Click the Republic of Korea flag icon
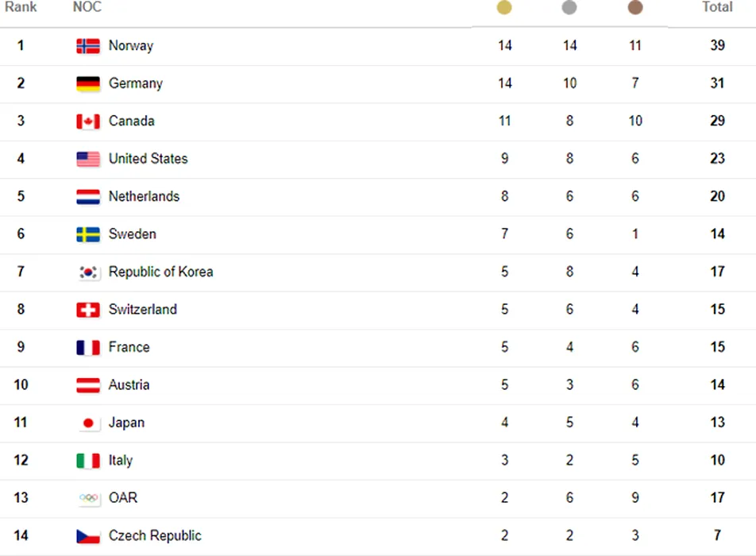Screen dimensions: 756x556 [88, 272]
